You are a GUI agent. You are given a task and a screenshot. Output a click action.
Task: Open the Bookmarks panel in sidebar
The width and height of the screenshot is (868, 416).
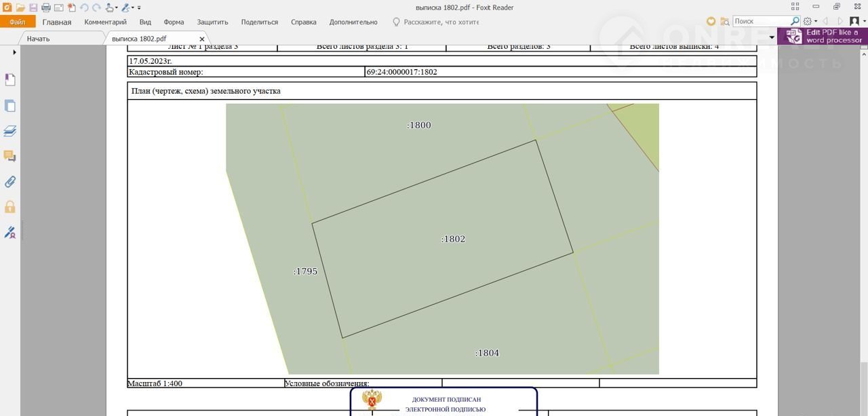pos(10,80)
